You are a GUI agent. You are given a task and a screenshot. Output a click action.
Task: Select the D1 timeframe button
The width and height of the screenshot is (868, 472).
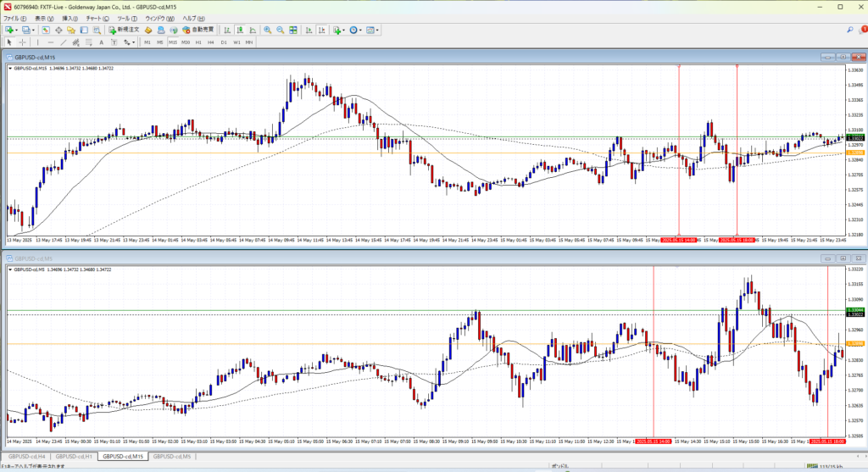(x=224, y=42)
